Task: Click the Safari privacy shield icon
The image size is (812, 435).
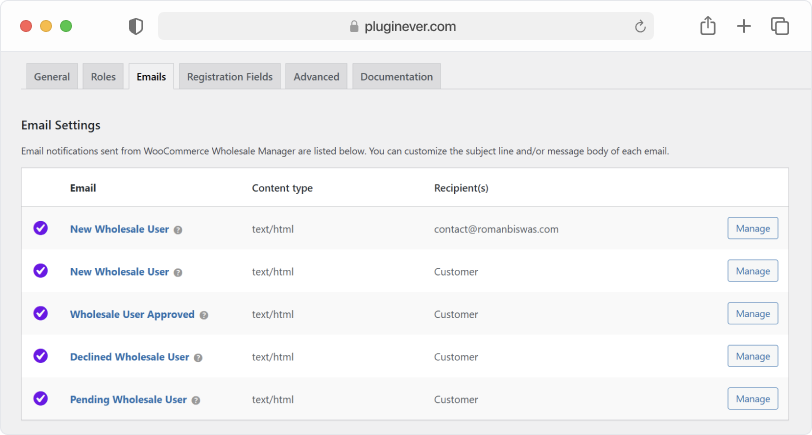Action: (136, 27)
